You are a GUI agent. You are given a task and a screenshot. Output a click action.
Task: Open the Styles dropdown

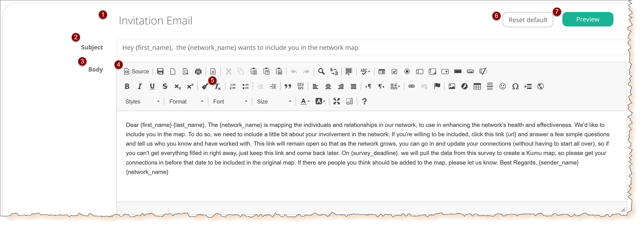pyautogui.click(x=142, y=101)
